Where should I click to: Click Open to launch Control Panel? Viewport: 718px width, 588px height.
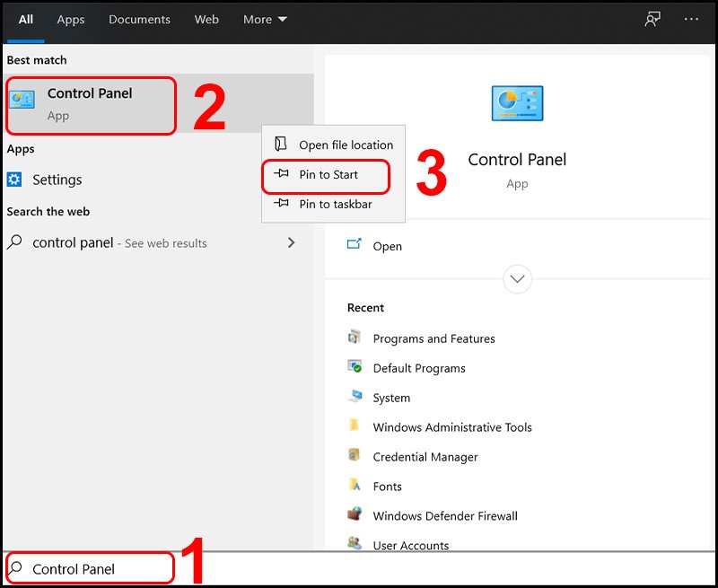click(389, 246)
